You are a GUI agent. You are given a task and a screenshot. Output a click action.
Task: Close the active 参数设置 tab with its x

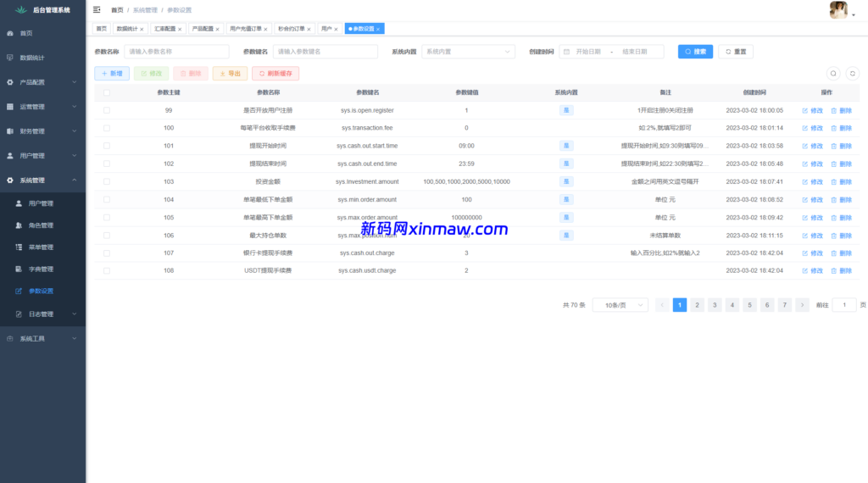point(378,30)
